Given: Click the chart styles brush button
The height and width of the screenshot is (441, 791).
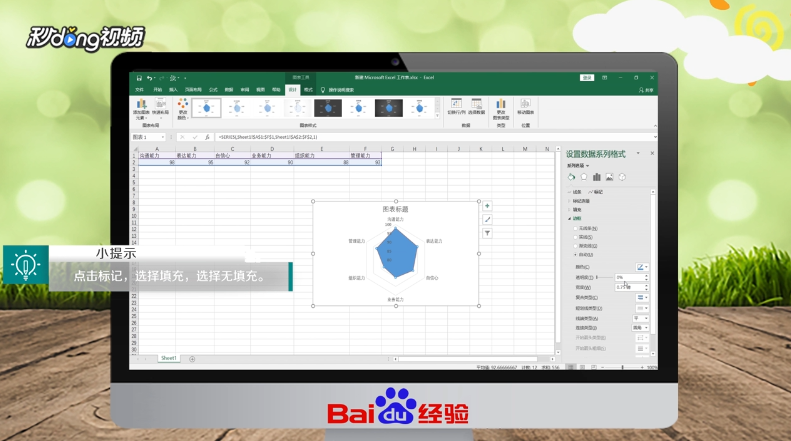Looking at the screenshot, I should [x=487, y=219].
